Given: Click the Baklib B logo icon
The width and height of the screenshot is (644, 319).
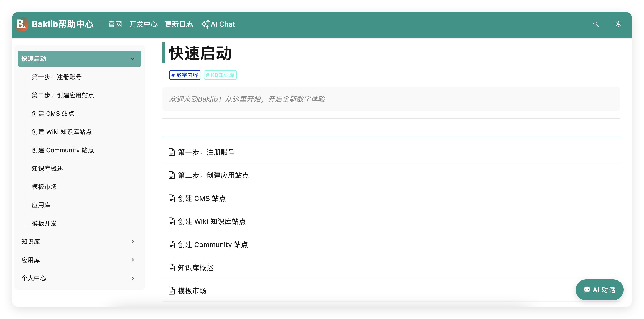Looking at the screenshot, I should (x=22, y=24).
